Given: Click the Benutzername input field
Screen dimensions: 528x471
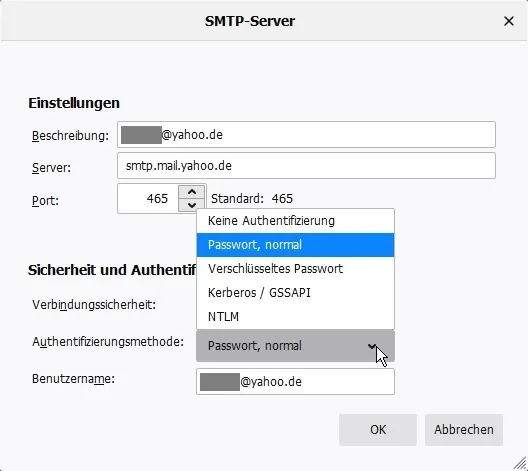Looking at the screenshot, I should coord(295,381).
